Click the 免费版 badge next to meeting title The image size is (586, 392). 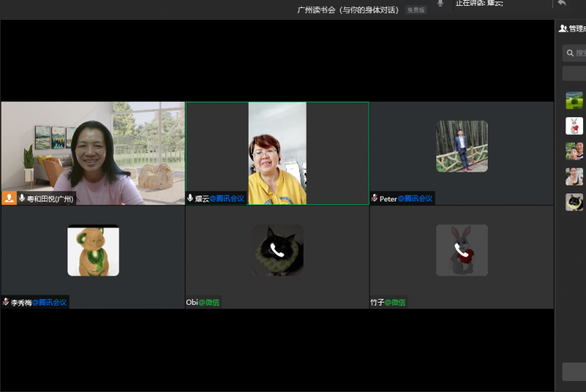(x=416, y=10)
